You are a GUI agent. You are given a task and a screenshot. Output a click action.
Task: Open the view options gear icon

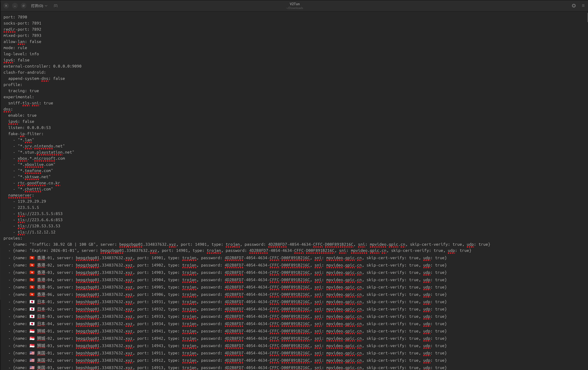tap(574, 6)
